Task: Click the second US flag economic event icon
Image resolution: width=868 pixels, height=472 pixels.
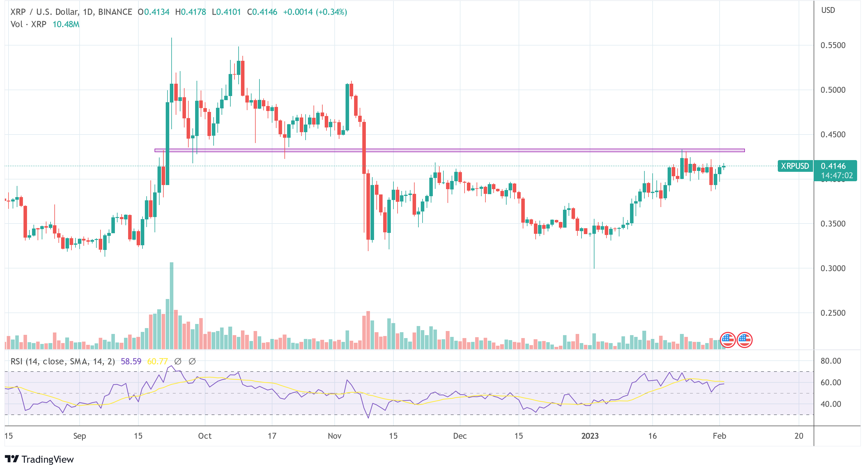Action: tap(744, 340)
